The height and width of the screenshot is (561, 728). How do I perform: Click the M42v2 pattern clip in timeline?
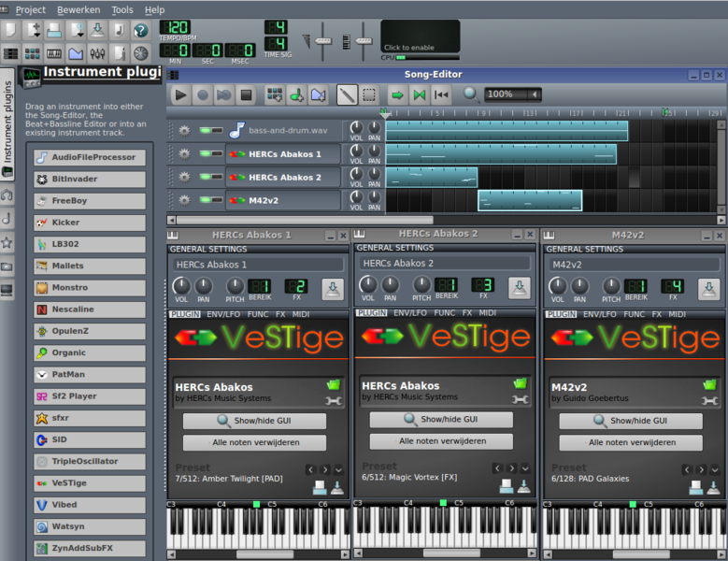pyautogui.click(x=530, y=201)
